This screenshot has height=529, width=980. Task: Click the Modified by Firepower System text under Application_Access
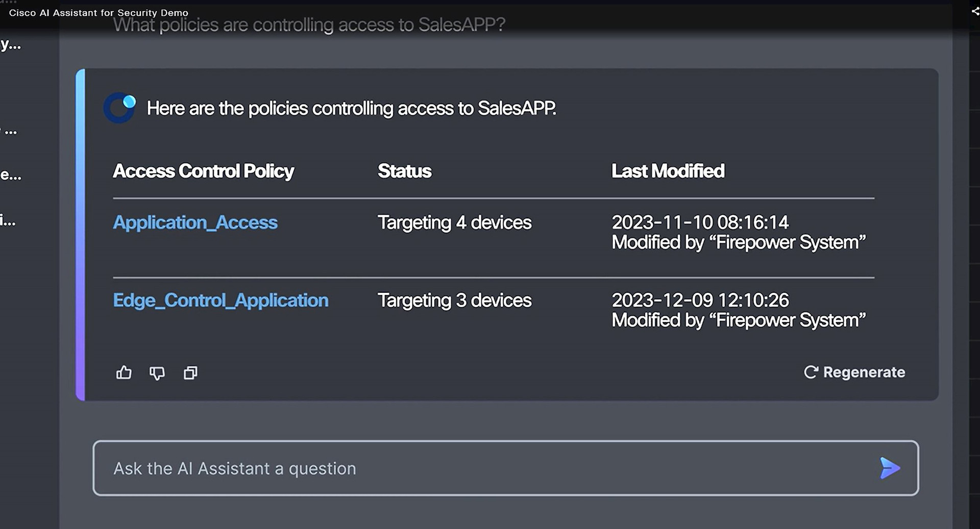point(739,243)
